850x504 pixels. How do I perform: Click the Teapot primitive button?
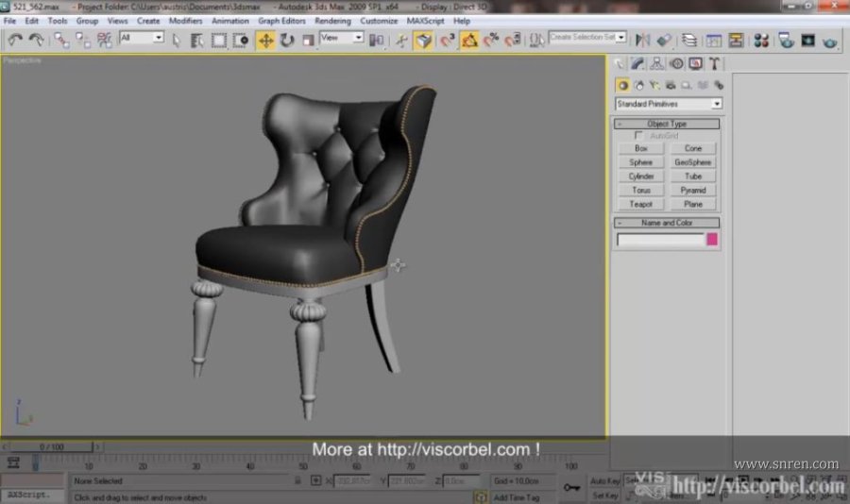[x=641, y=204]
